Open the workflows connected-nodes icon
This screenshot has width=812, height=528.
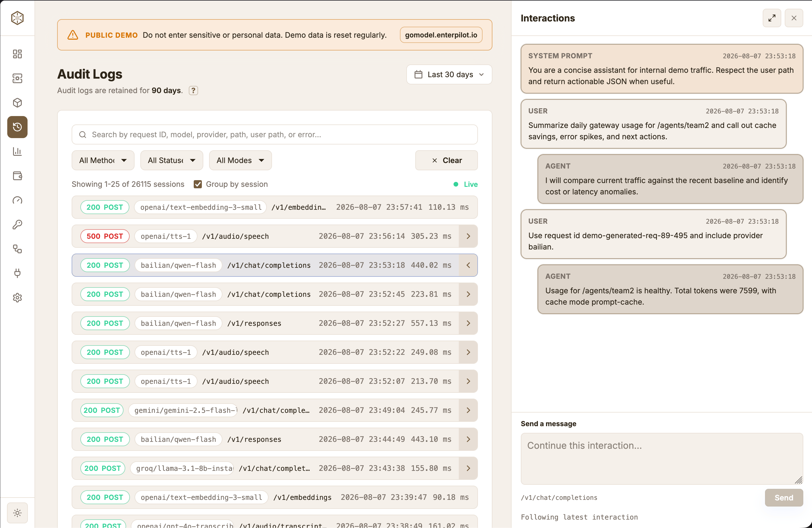click(x=17, y=249)
